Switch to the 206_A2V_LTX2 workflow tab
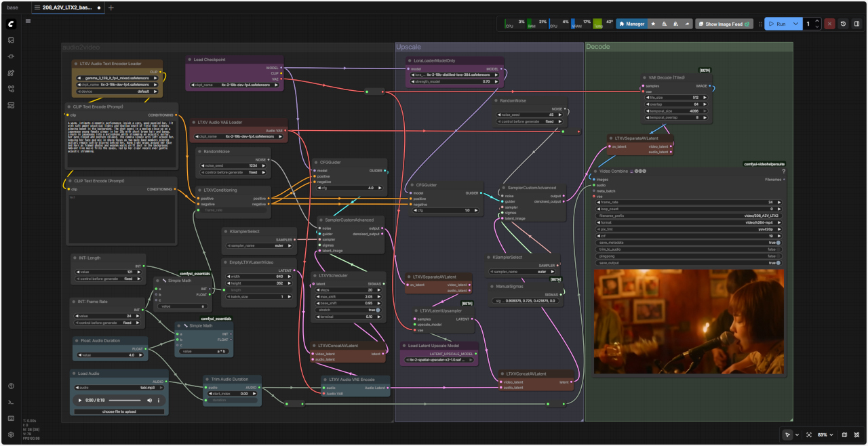Viewport: 868px width, 446px height. [66, 8]
